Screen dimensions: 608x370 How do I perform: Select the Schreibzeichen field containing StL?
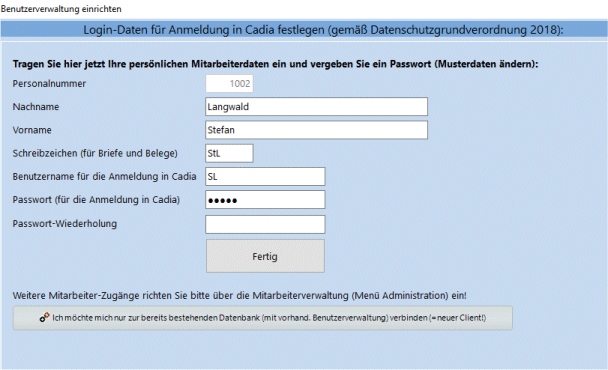[229, 153]
